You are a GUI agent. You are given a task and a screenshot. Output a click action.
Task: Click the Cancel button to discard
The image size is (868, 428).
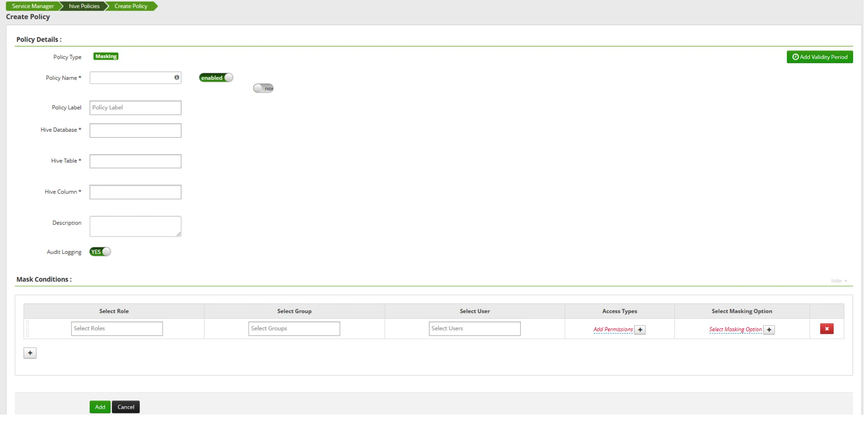point(126,406)
